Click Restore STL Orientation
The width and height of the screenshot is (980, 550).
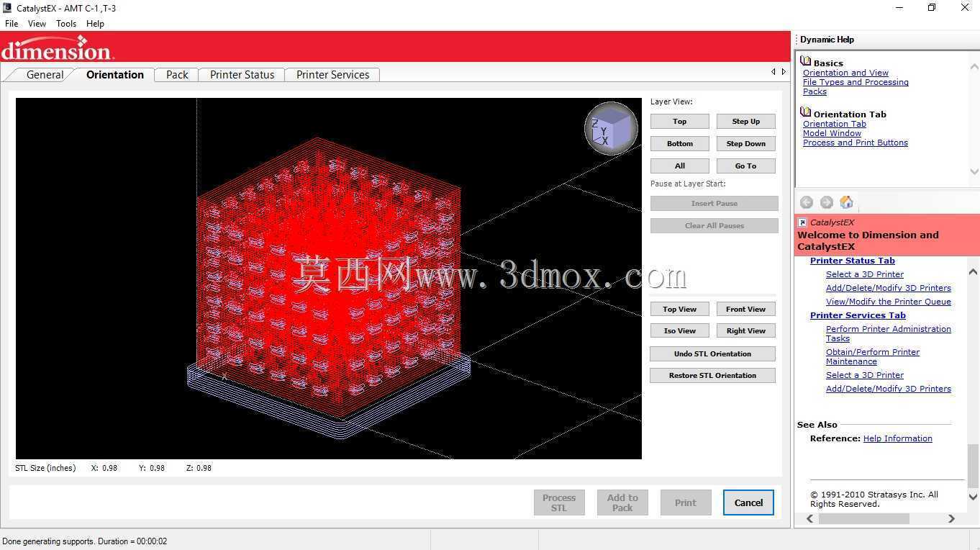click(712, 376)
